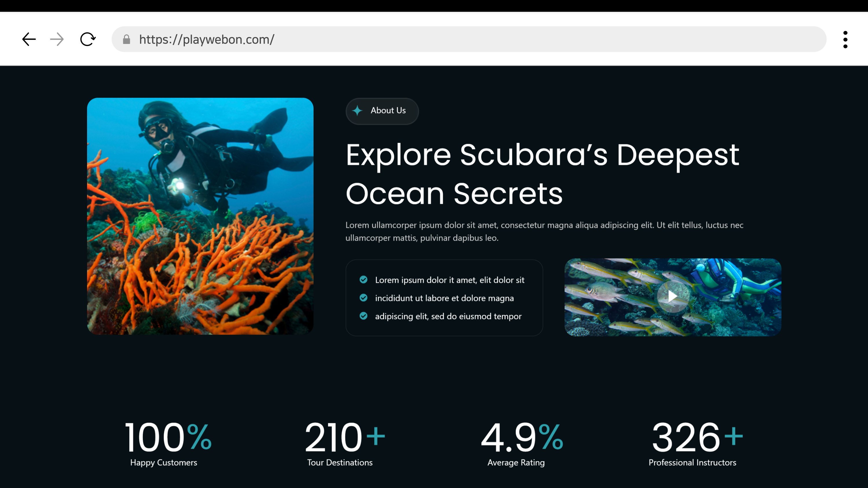This screenshot has width=868, height=488.
Task: Click checkmark beside 'Lorem ipsum dolor it amet'
Action: click(363, 280)
